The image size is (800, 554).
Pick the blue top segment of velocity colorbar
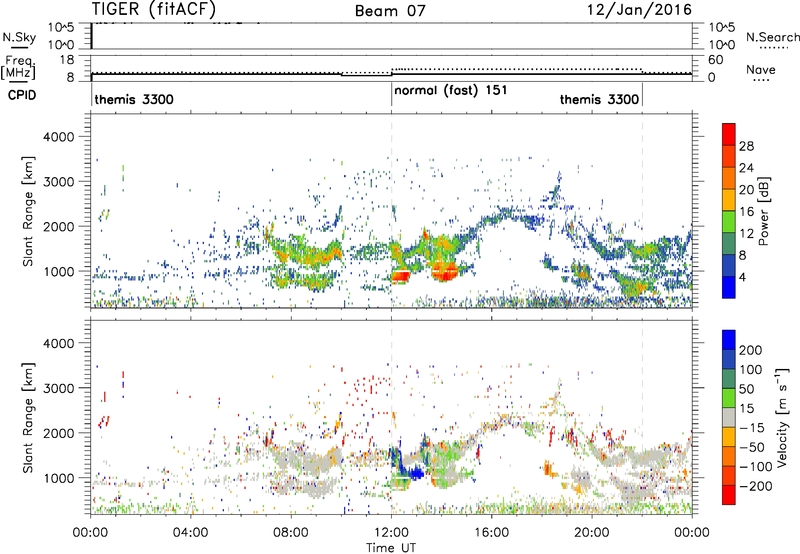point(729,340)
